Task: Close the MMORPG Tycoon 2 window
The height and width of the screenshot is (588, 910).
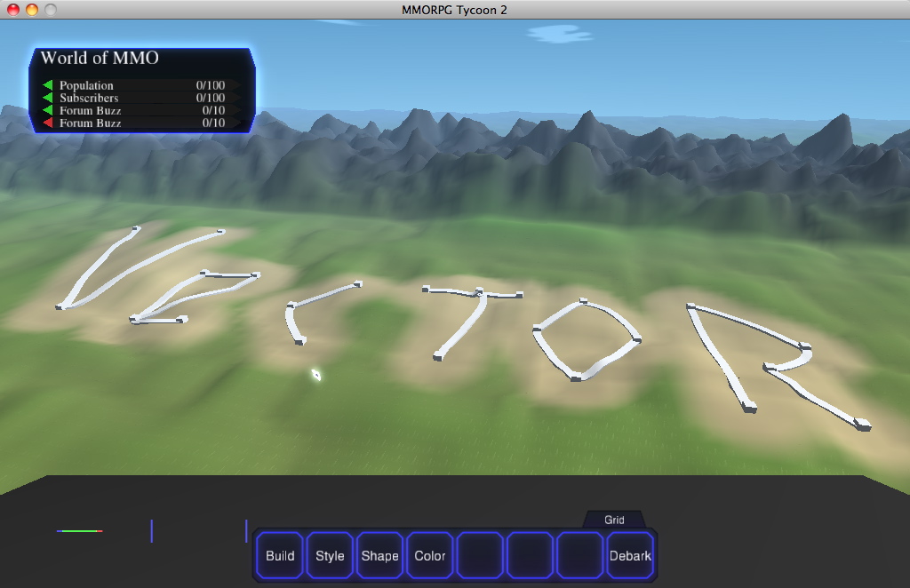Action: coord(12,10)
